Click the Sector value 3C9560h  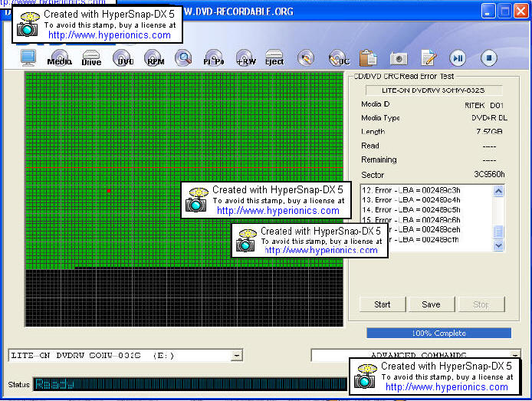point(489,174)
